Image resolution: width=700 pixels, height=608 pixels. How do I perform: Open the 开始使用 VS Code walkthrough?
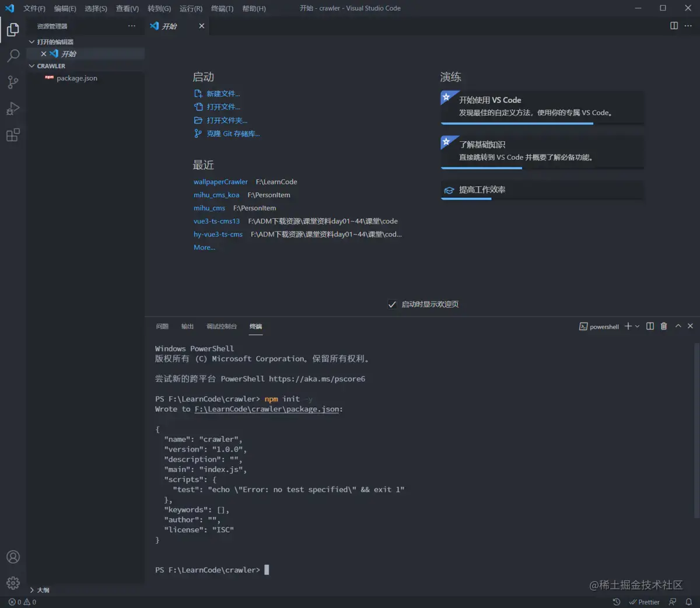coord(542,107)
